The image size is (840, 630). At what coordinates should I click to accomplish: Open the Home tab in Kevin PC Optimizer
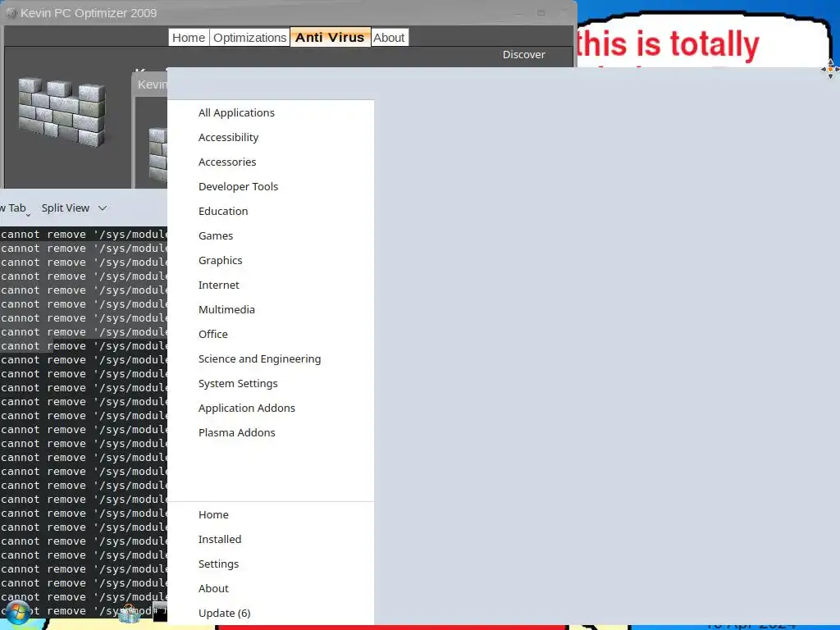(x=189, y=38)
